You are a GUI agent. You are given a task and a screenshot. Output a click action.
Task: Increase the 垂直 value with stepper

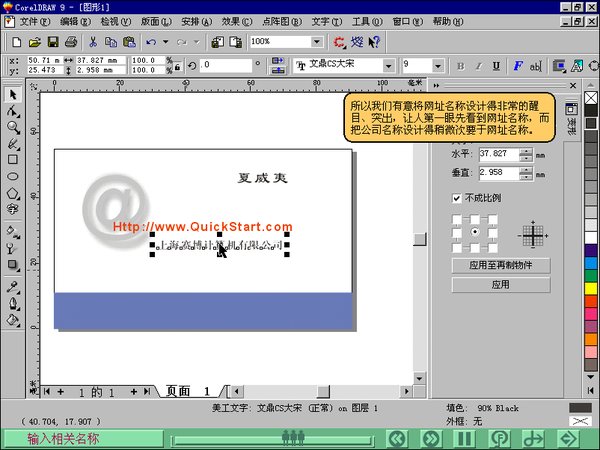pos(526,170)
